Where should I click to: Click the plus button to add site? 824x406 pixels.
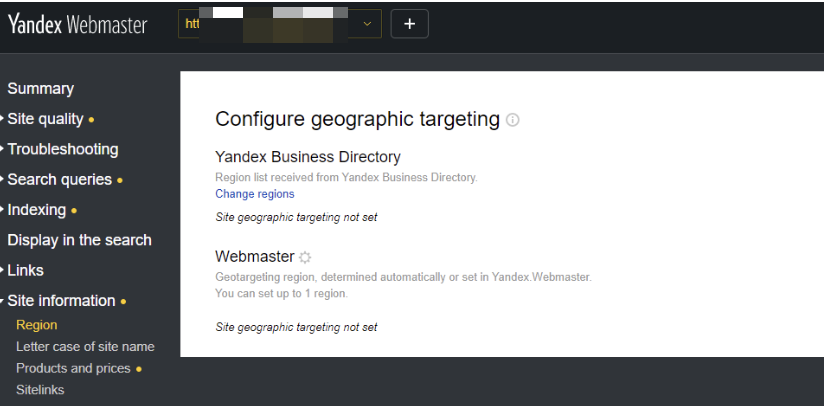point(409,24)
